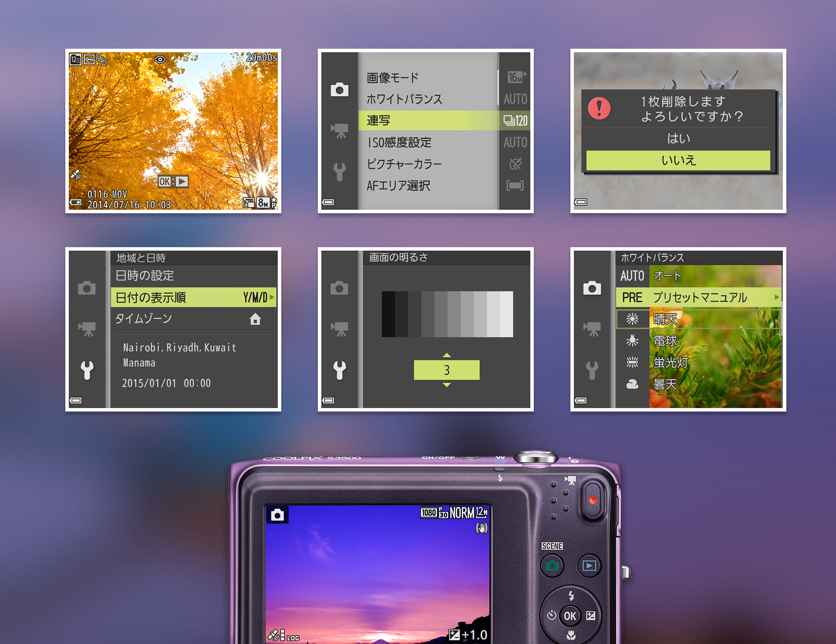Click red exclamation warning icon
The image size is (836, 644).
click(599, 108)
